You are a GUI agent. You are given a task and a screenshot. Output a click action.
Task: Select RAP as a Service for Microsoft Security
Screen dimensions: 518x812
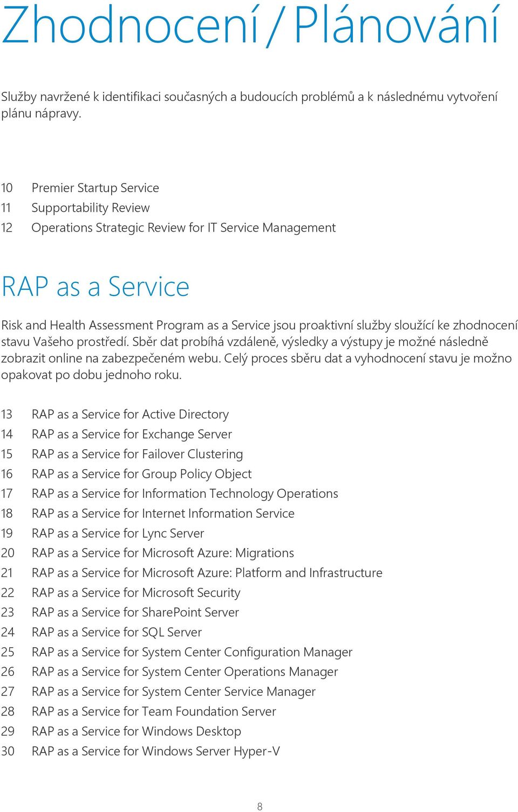[x=136, y=593]
